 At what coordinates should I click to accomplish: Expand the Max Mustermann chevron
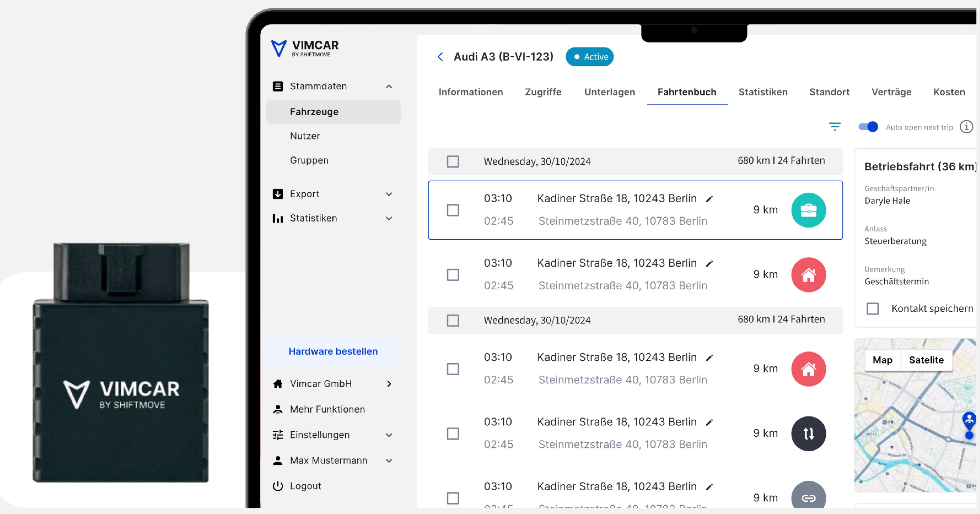pyautogui.click(x=389, y=460)
